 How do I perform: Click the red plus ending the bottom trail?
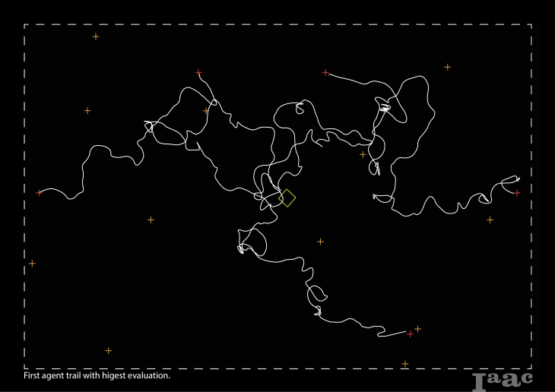point(411,334)
